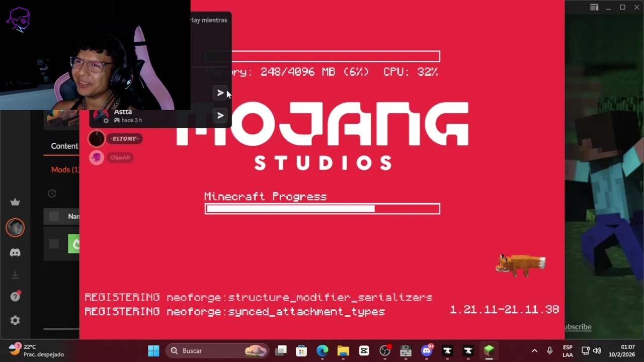
Task: Switch to the Minecraft grass block taskbar icon
Action: 489,350
